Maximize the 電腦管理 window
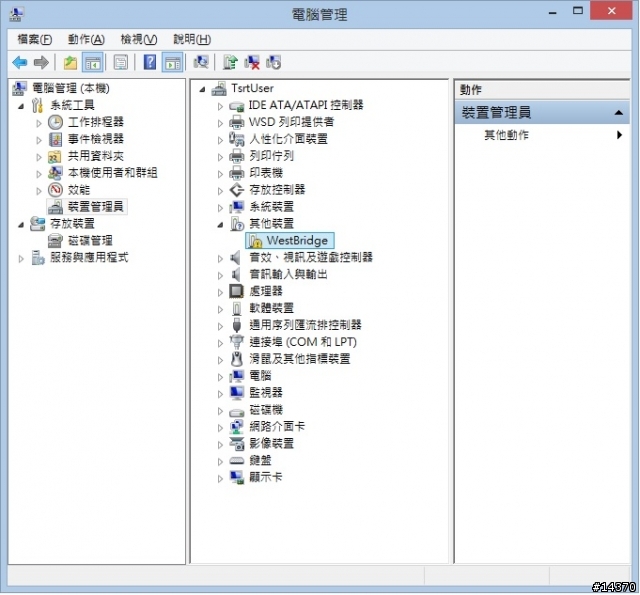This screenshot has height=595, width=640. click(578, 11)
